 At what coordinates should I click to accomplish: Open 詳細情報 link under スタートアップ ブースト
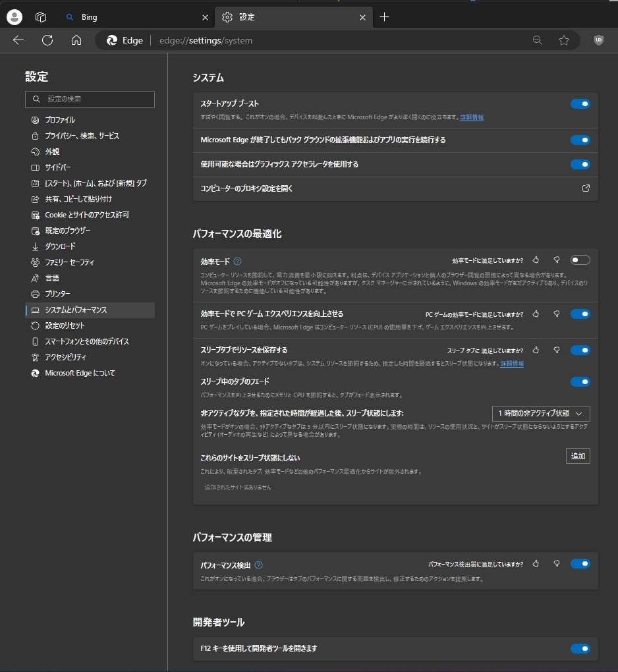(472, 117)
